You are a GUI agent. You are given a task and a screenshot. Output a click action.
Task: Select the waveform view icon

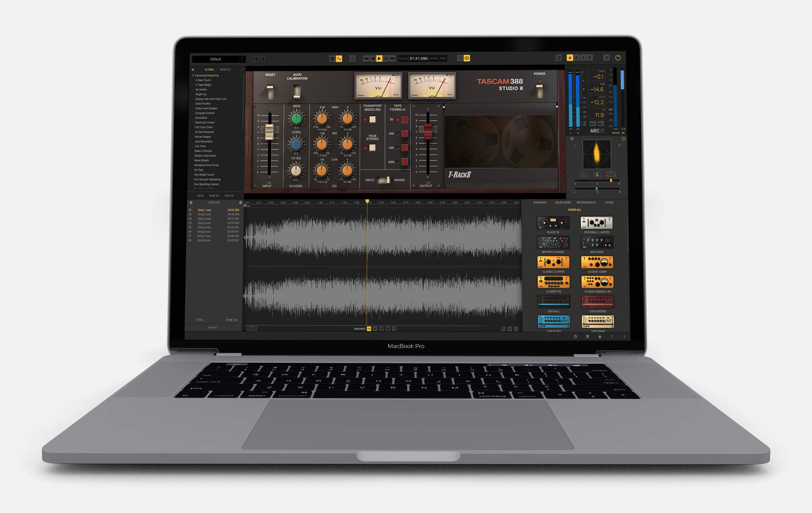tap(339, 59)
